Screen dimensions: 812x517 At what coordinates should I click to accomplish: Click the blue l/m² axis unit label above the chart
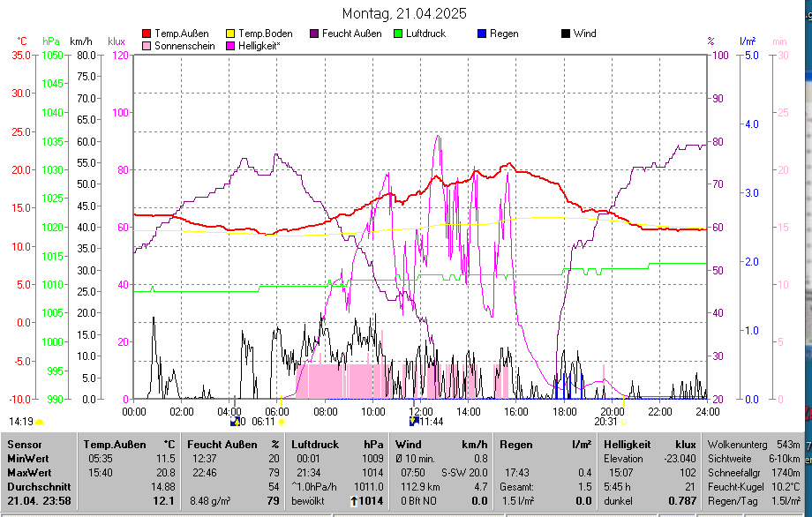[x=748, y=41]
